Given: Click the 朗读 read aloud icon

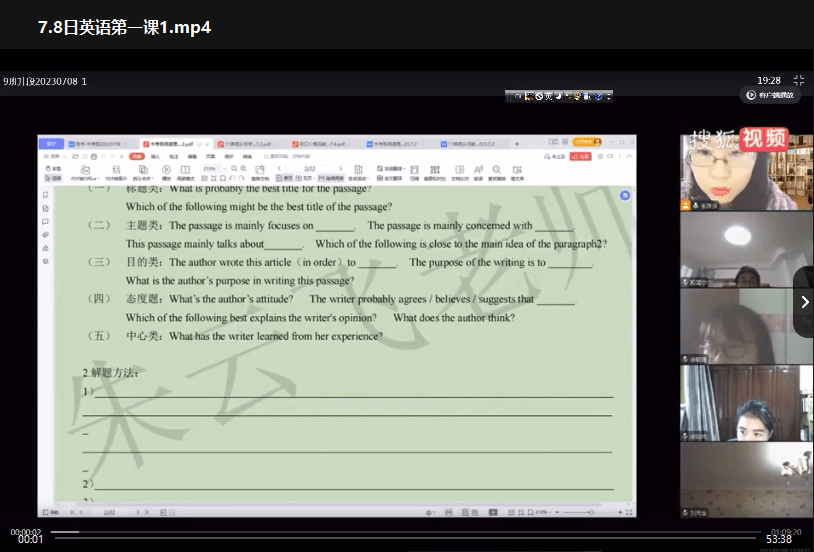Looking at the screenshot, I should pyautogui.click(x=479, y=173).
